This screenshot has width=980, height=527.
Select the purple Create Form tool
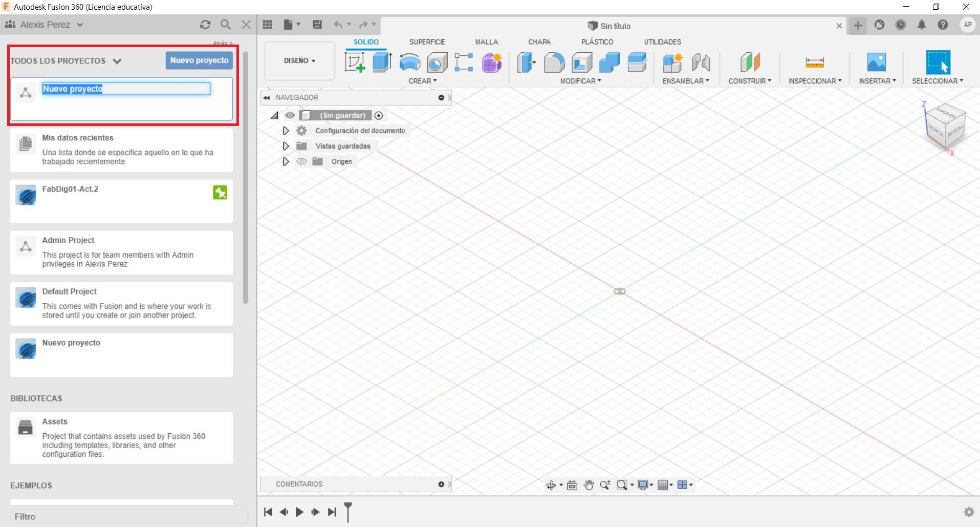click(x=492, y=62)
